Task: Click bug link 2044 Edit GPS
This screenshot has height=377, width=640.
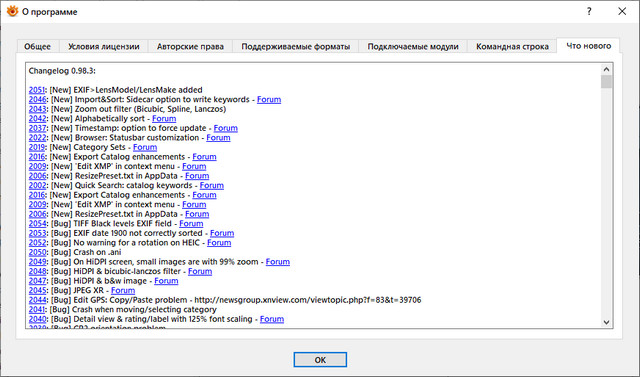Action: point(37,300)
